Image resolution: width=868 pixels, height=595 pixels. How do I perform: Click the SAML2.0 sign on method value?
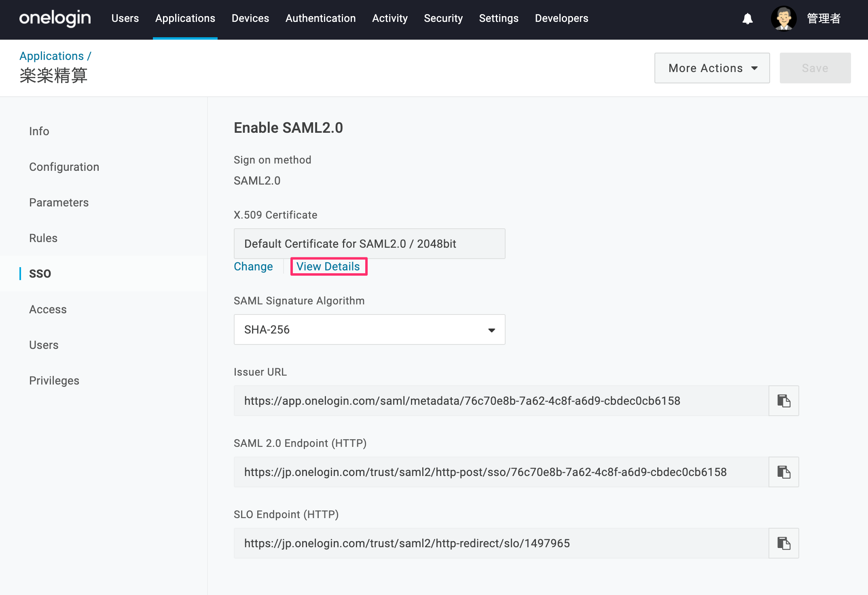(257, 181)
